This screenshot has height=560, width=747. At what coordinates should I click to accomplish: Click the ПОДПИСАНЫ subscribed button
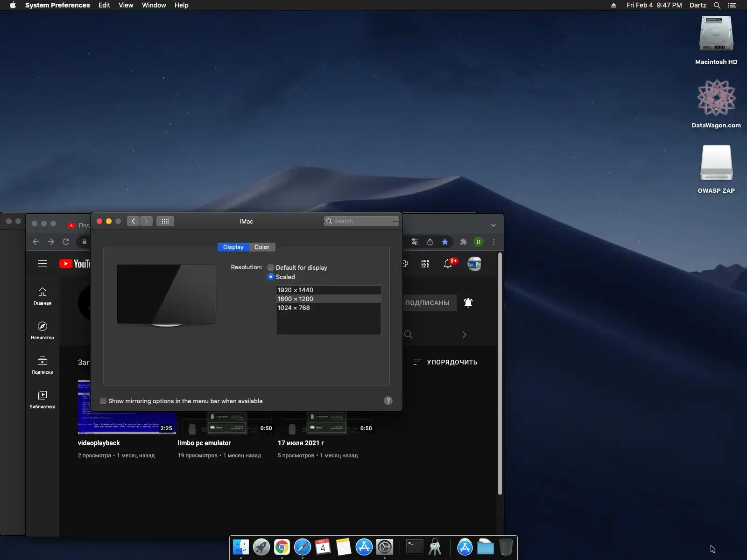427,303
